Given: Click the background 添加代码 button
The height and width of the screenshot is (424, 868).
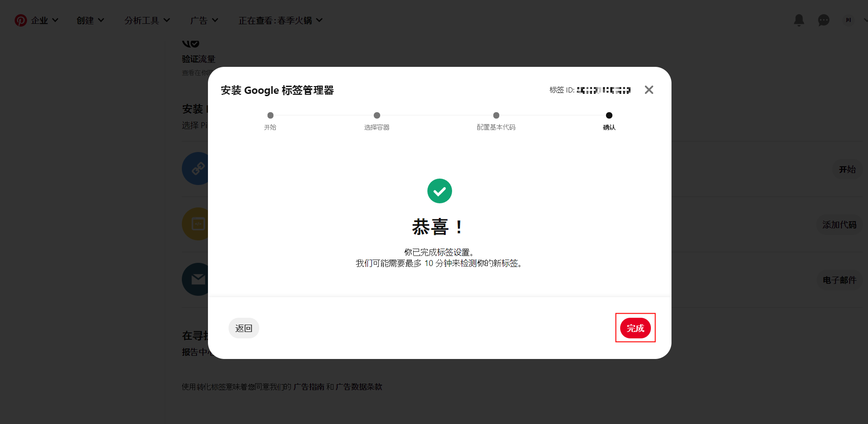Looking at the screenshot, I should (x=839, y=224).
